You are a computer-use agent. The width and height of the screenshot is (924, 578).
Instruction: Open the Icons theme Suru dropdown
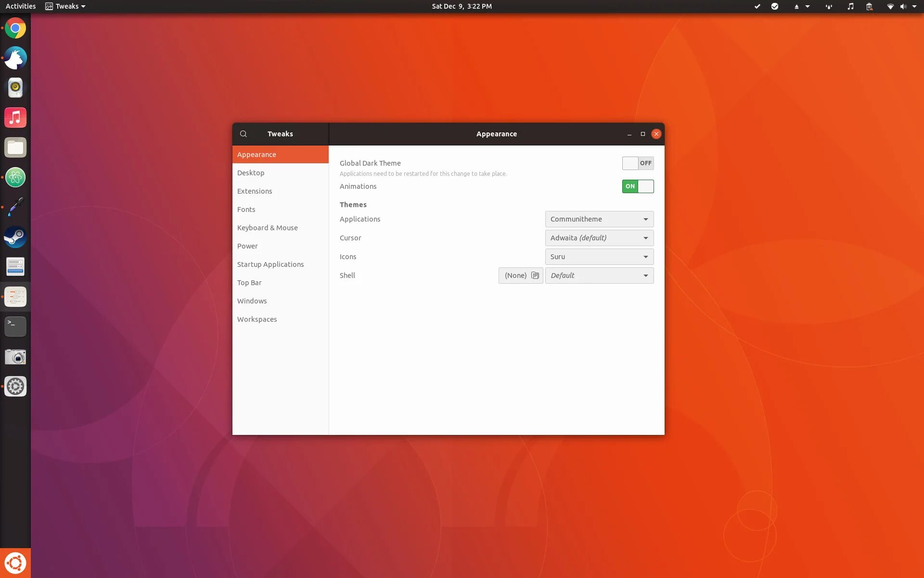(x=599, y=257)
